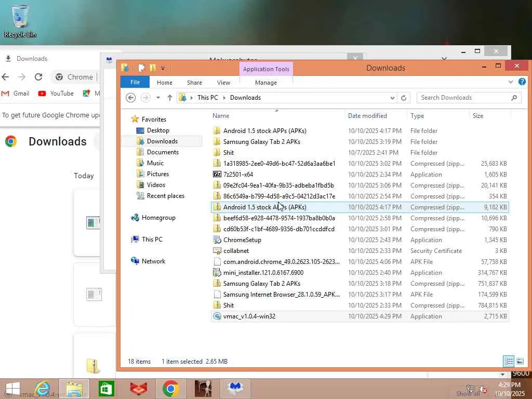532x399 pixels.
Task: Open the File ribbon tab
Action: pyautogui.click(x=135, y=82)
